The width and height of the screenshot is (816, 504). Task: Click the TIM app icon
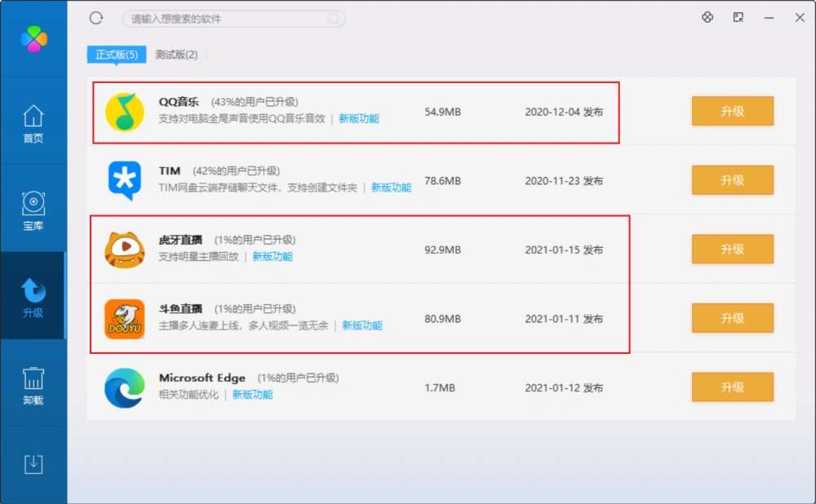pos(125,180)
